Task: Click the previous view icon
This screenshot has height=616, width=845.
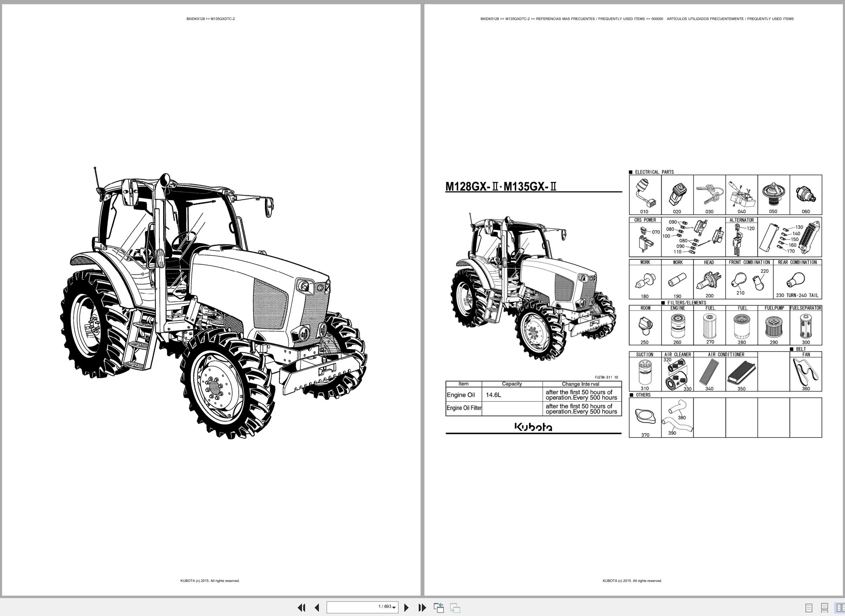Action: click(439, 608)
